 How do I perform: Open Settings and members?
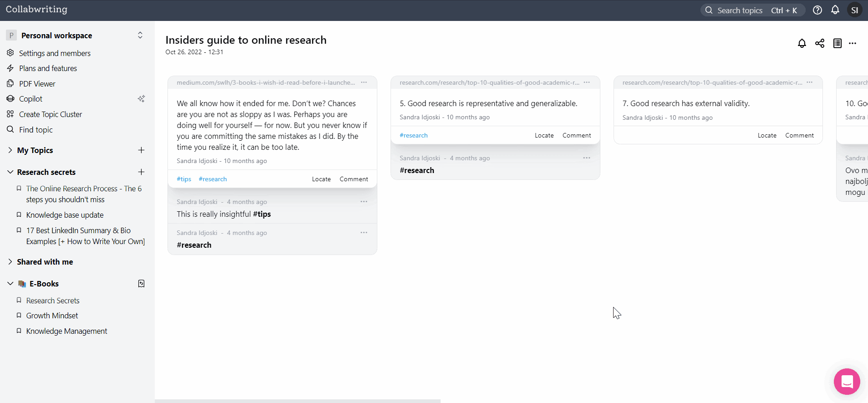(x=55, y=53)
